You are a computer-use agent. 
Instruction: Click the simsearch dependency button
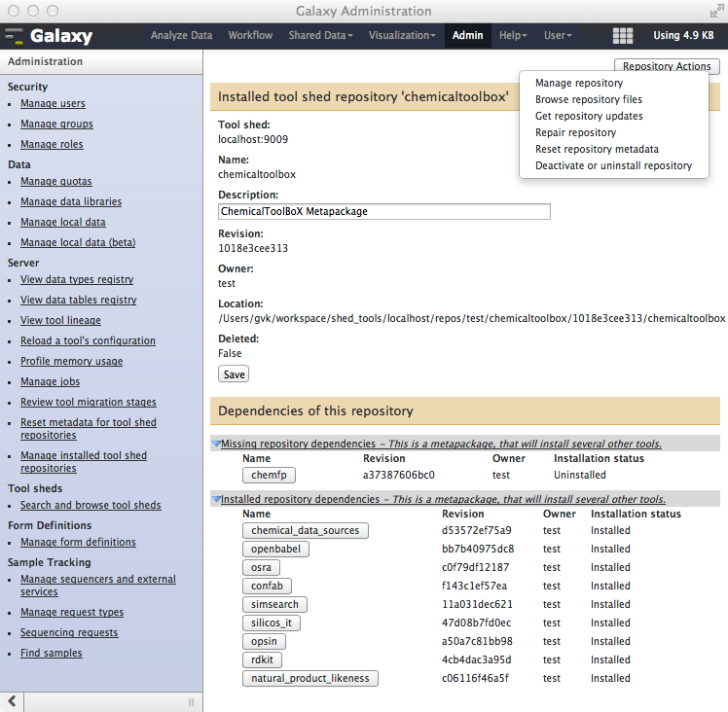(x=274, y=604)
